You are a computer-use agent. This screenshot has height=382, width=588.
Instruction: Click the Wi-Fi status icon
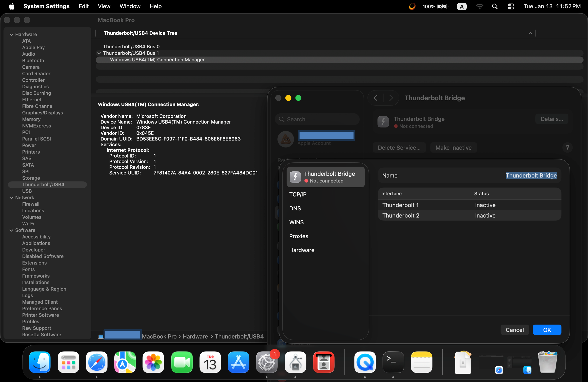coord(479,6)
